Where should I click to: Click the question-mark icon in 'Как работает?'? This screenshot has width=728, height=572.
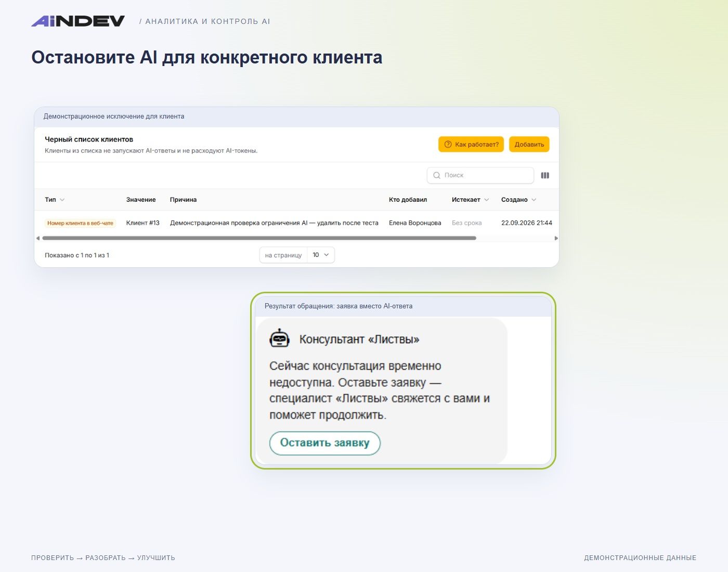(448, 145)
